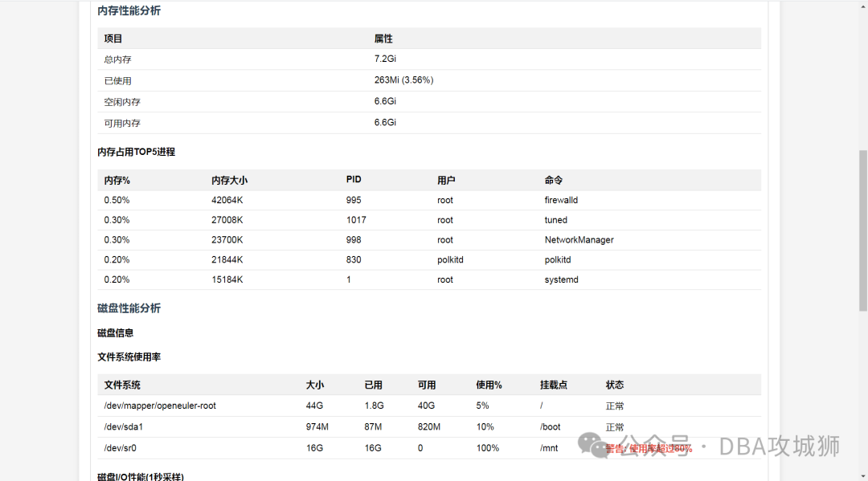Select the /mnt mount point cell
This screenshot has height=481, width=868.
tap(549, 448)
